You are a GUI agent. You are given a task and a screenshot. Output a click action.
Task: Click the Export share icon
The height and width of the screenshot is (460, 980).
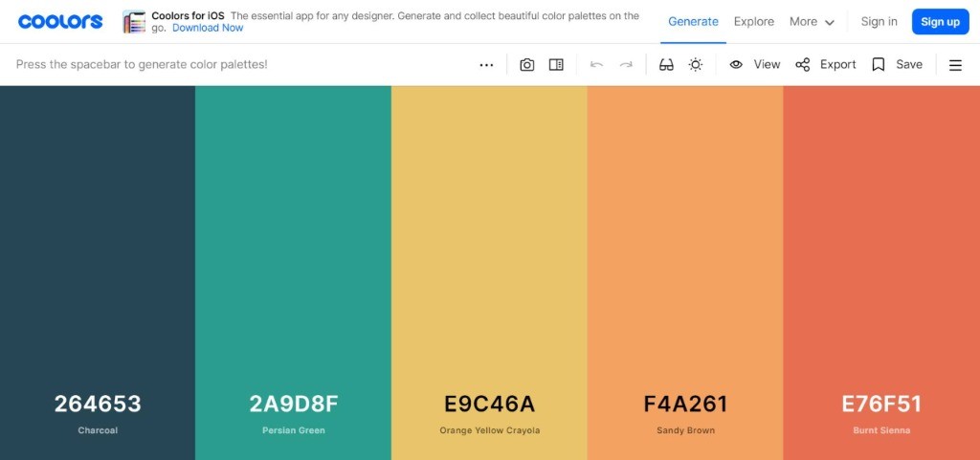coord(803,64)
